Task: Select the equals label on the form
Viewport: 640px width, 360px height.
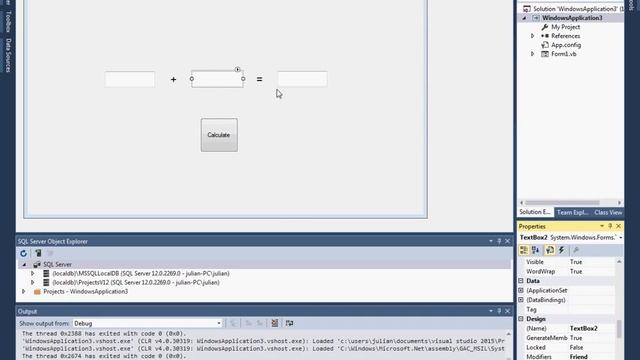Action: click(260, 80)
